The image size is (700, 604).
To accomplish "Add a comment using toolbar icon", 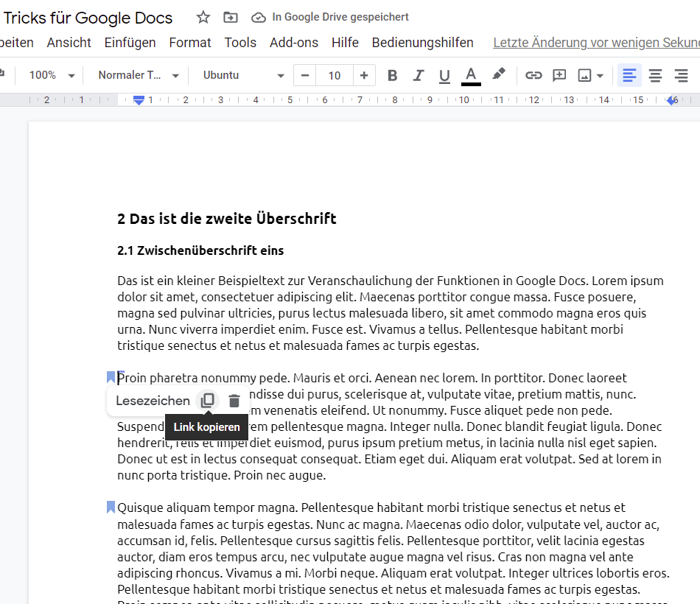I will tap(559, 75).
